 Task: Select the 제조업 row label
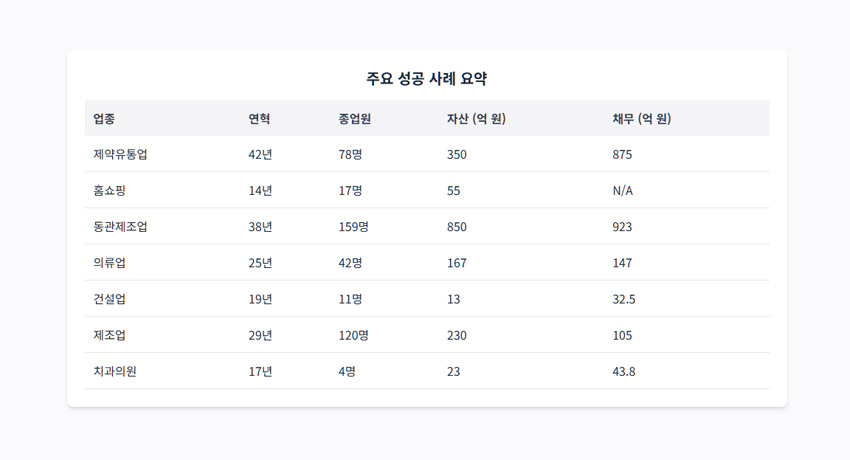click(x=109, y=335)
